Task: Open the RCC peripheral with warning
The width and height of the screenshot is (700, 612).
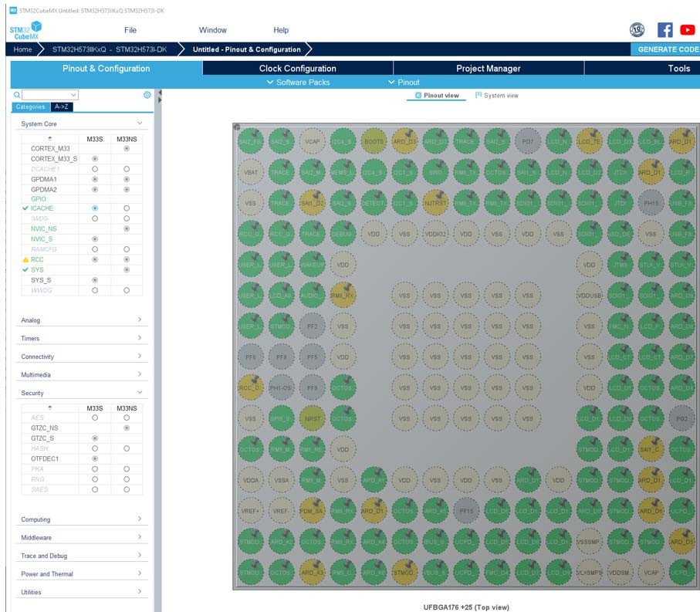Action: click(37, 260)
